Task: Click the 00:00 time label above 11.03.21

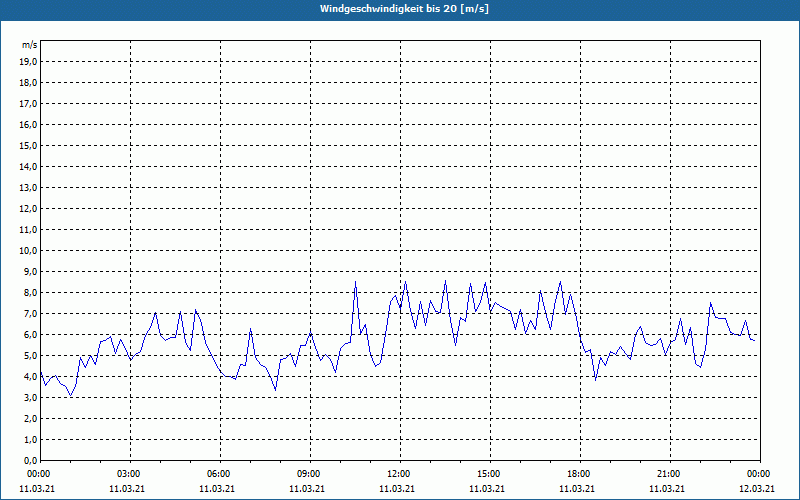Action: pyautogui.click(x=38, y=474)
